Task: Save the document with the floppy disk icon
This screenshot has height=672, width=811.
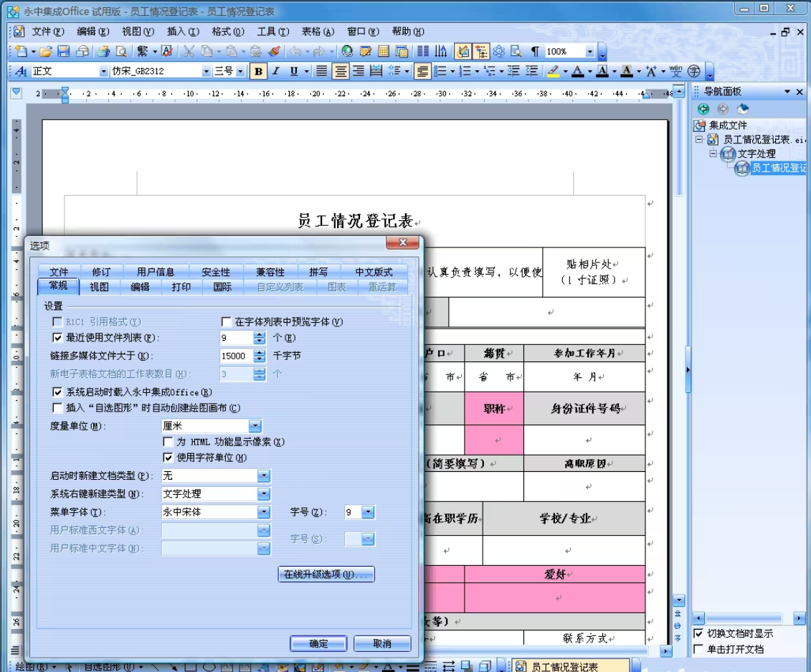Action: [x=64, y=51]
